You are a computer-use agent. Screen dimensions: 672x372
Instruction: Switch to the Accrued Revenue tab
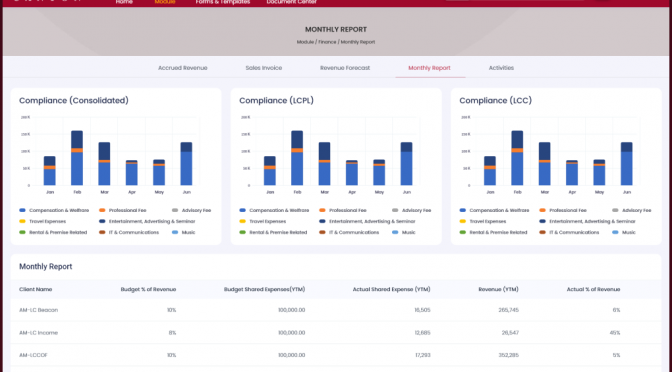[x=183, y=68]
